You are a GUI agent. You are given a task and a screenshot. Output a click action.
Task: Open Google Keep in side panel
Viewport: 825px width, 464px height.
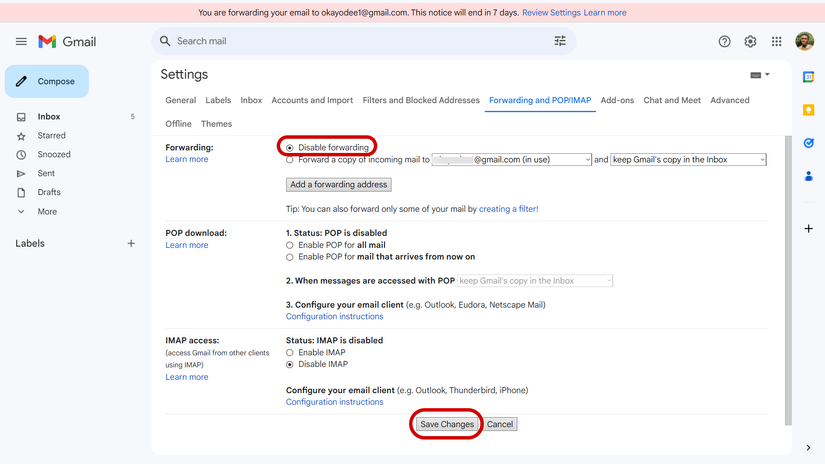(809, 110)
